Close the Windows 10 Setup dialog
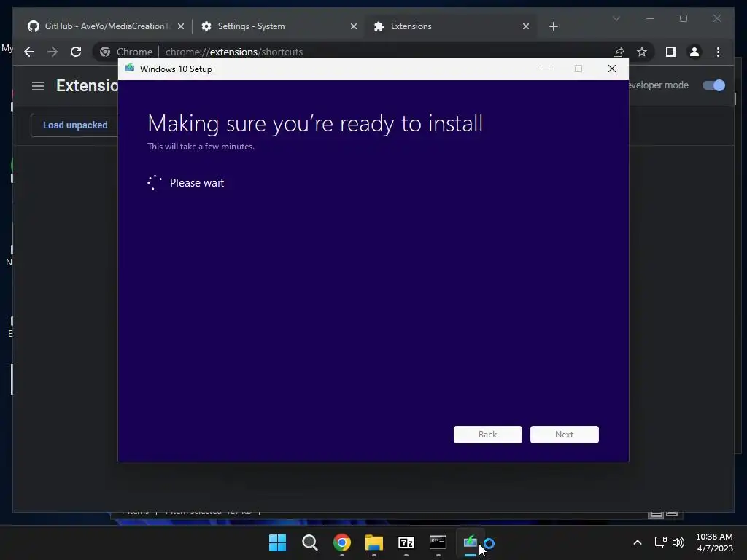Screen dimensions: 747x560 pyautogui.click(x=612, y=69)
